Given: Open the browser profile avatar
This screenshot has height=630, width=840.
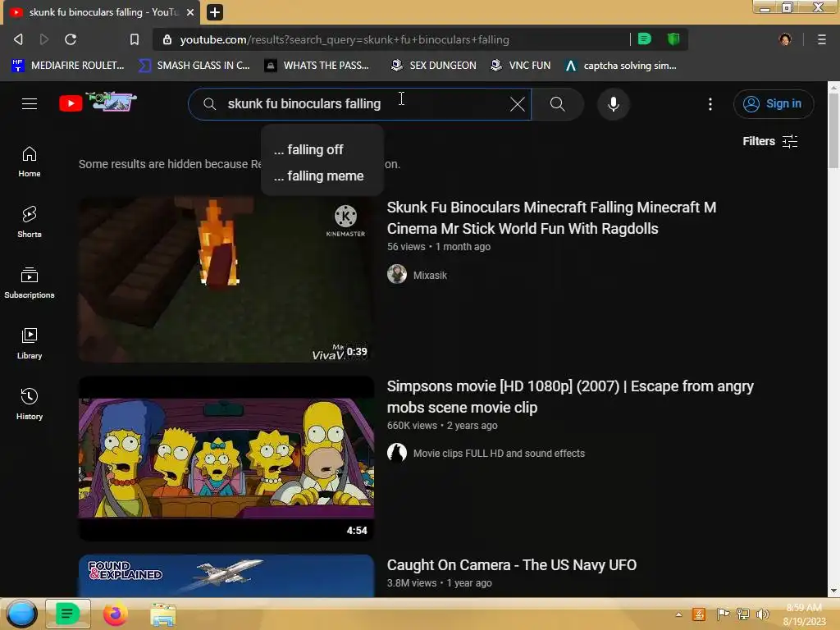Looking at the screenshot, I should tap(785, 39).
